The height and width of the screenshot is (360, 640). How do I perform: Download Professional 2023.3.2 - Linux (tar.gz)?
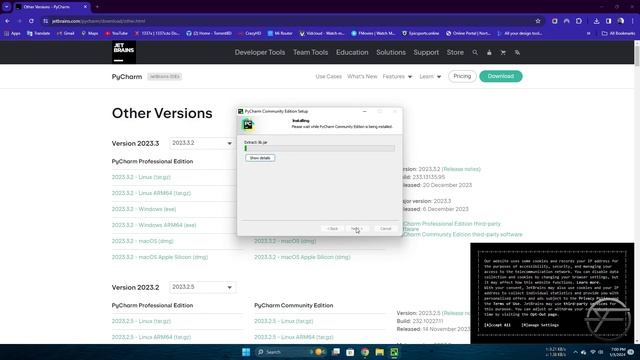141,177
